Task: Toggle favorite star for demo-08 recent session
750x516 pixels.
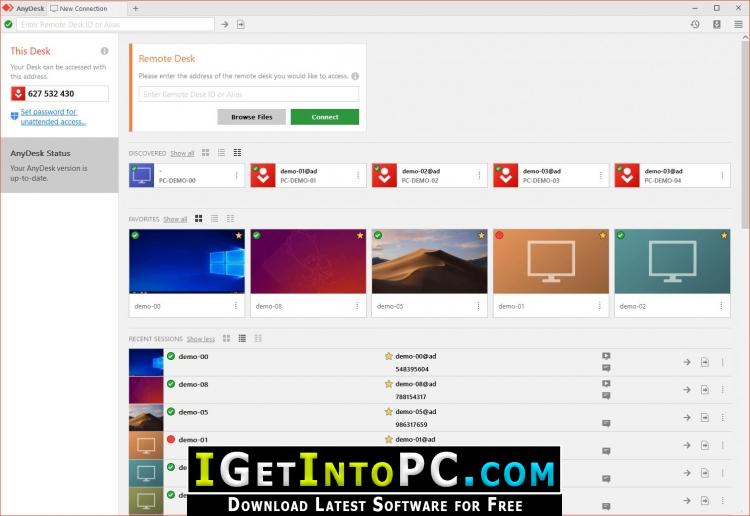Action: click(x=388, y=384)
